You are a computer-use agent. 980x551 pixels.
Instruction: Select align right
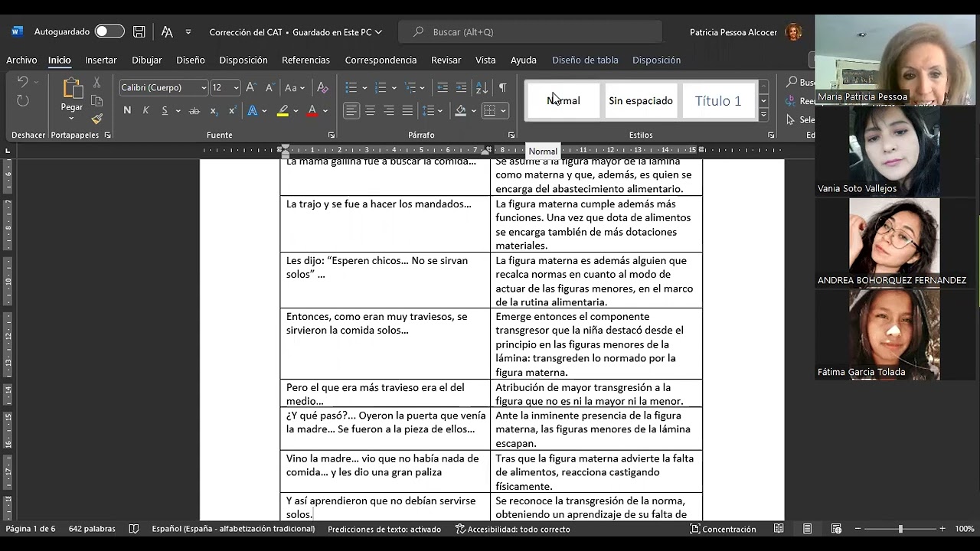tap(389, 111)
